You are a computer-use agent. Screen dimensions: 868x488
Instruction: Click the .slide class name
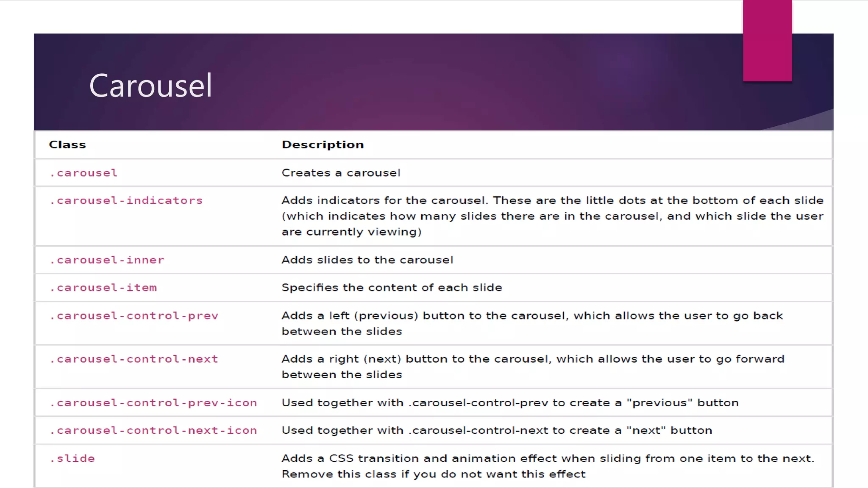coord(72,458)
